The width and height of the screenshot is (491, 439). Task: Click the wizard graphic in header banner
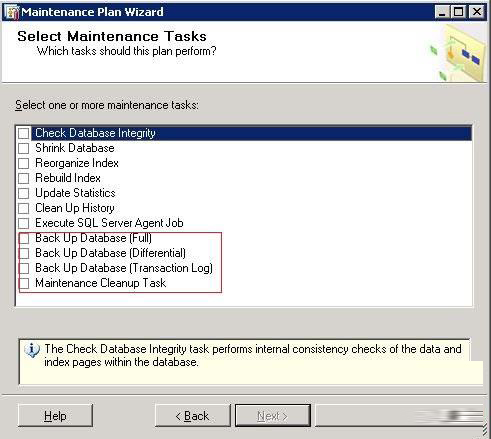[x=458, y=53]
